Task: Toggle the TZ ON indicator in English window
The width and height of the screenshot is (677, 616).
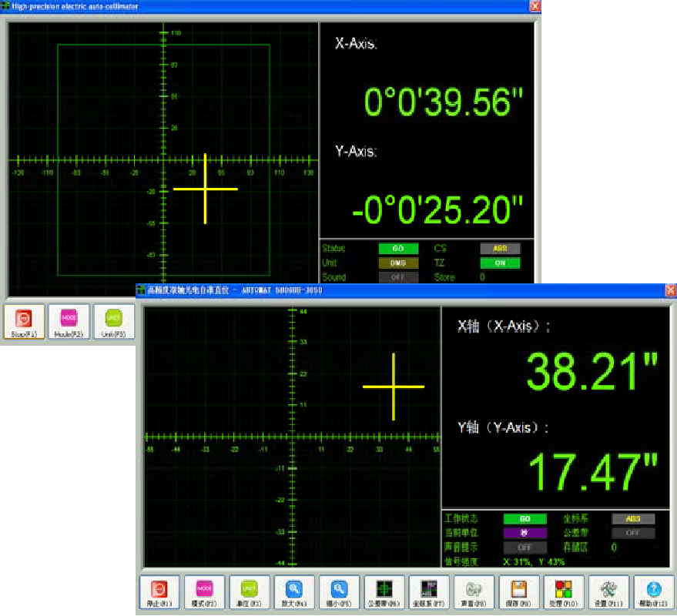Action: pos(500,263)
